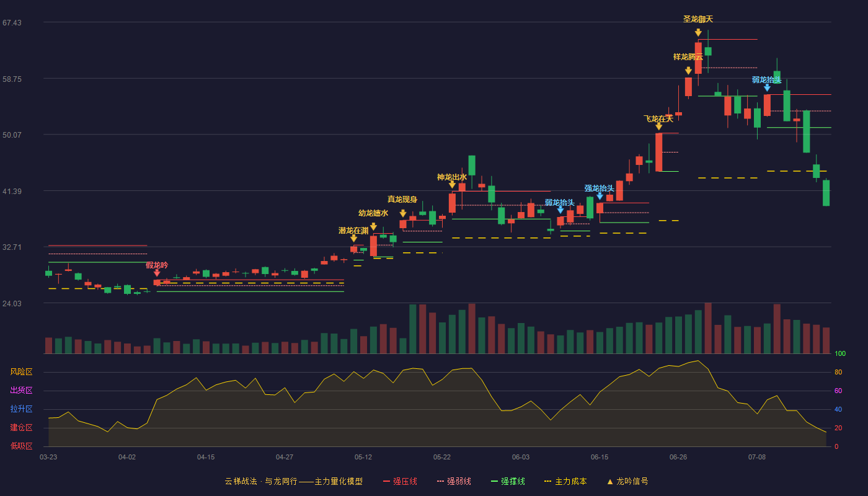Select the 建仓区 zone label
The image size is (868, 496).
pyautogui.click(x=21, y=428)
